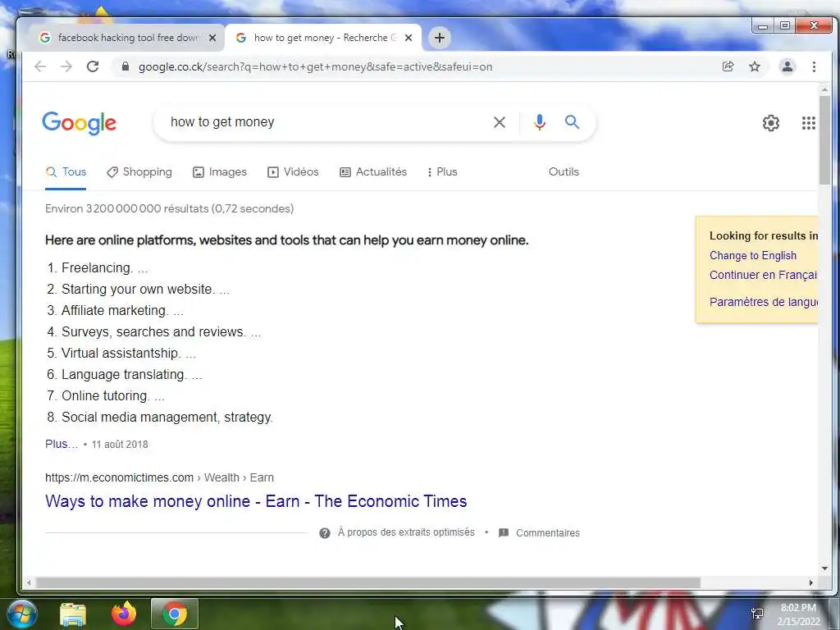Switch to Actualités results
The width and height of the screenshot is (840, 630).
pyautogui.click(x=373, y=172)
